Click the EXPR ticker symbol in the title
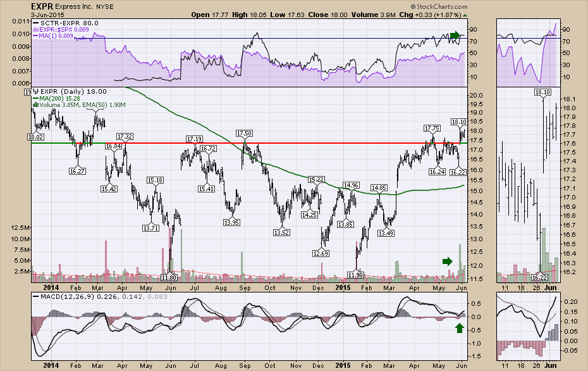Image resolution: width=588 pixels, height=371 pixels. pos(42,6)
